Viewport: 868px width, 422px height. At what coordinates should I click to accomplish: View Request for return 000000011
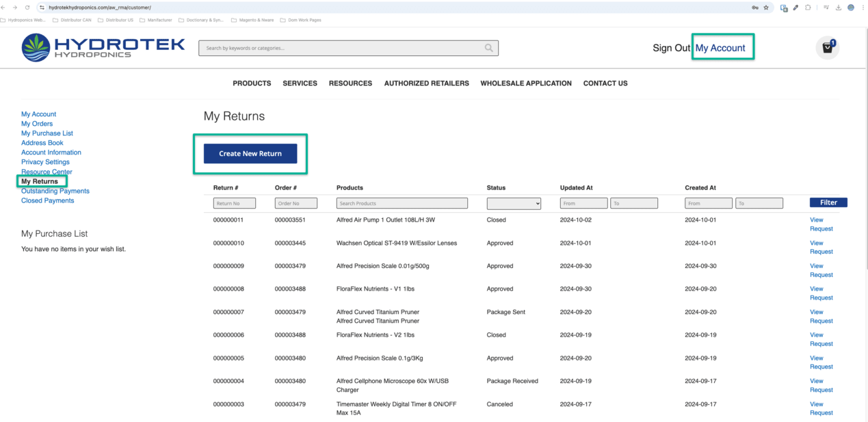pyautogui.click(x=821, y=224)
